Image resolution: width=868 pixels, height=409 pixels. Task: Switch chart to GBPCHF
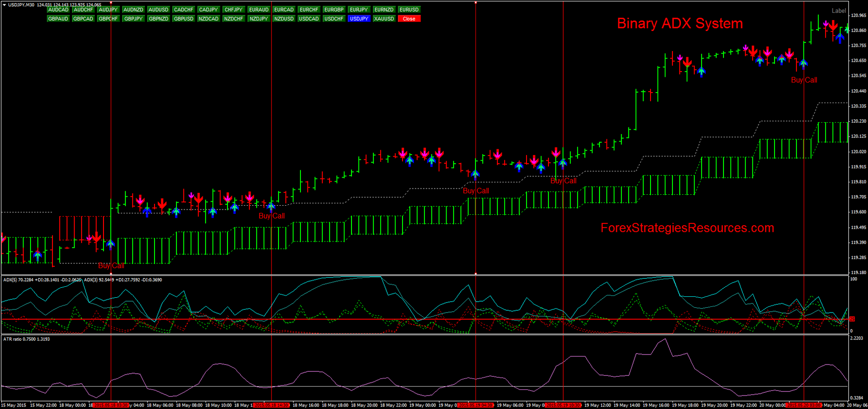point(108,19)
